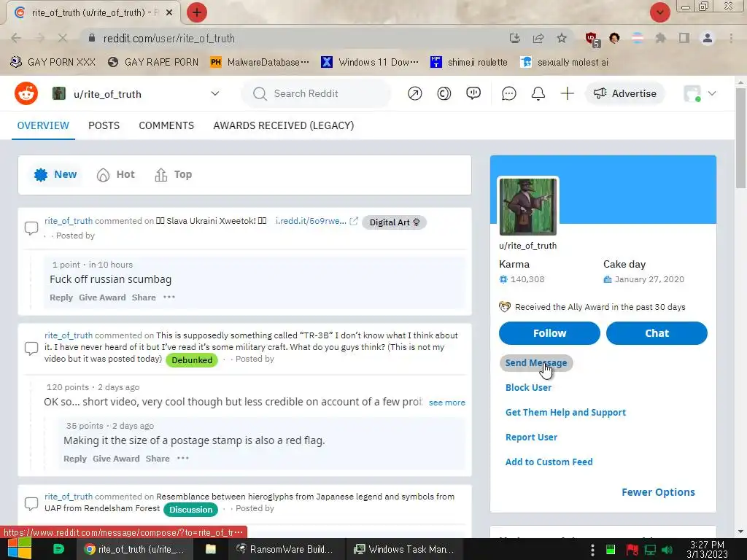Image resolution: width=747 pixels, height=560 pixels.
Task: Open the tab search dropdown button
Action: [659, 12]
